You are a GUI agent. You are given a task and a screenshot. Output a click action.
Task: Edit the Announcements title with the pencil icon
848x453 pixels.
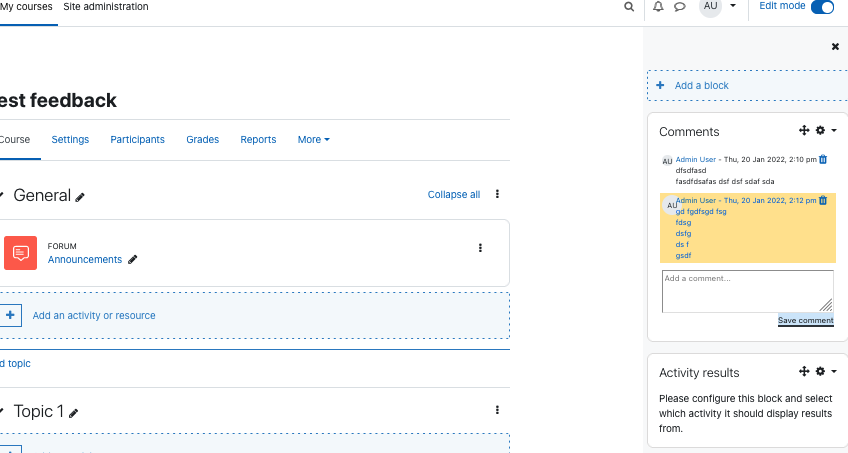pos(132,259)
